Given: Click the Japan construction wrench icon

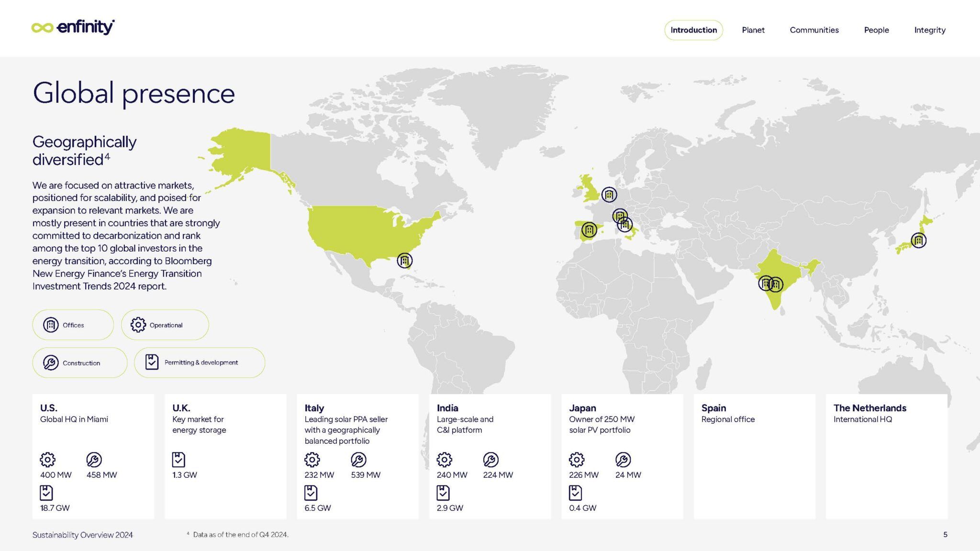Looking at the screenshot, I should pyautogui.click(x=623, y=460).
